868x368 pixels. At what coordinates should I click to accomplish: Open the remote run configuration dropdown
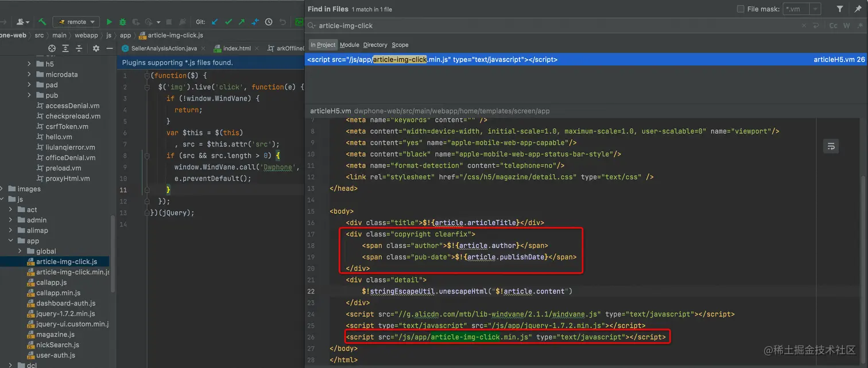click(x=76, y=22)
